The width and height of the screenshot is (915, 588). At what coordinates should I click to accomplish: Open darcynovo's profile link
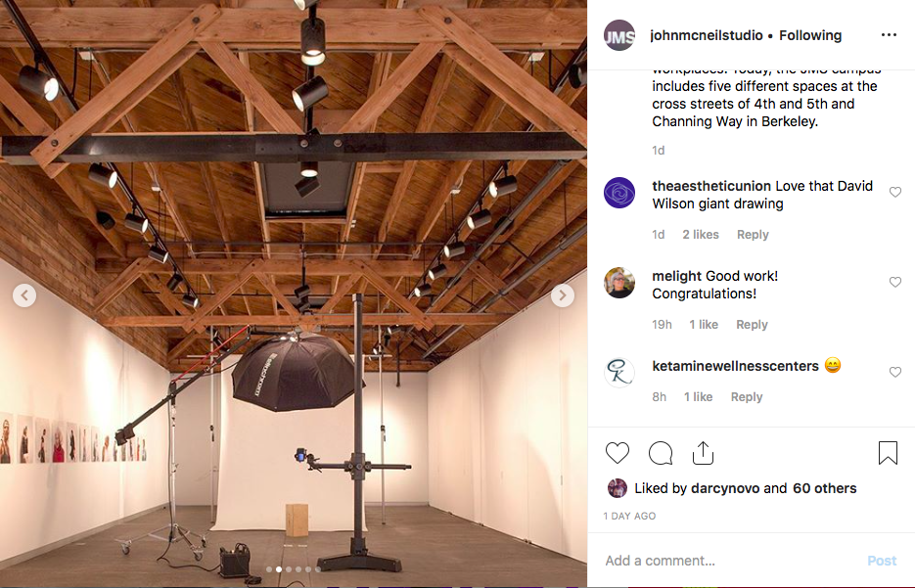tap(725, 488)
